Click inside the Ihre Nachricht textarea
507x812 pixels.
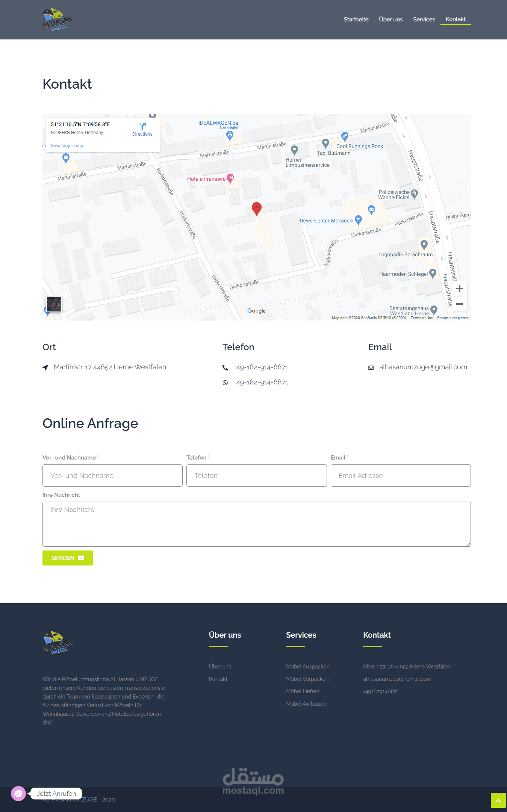pyautogui.click(x=257, y=524)
